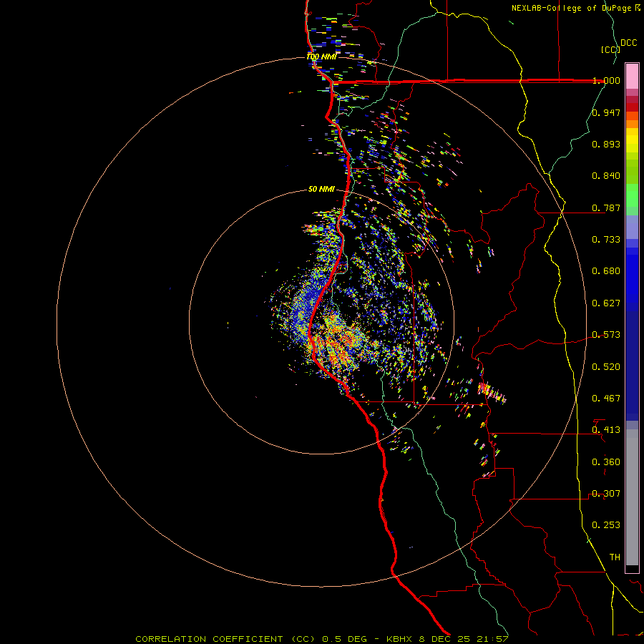Click the 0.413 scale label
Viewport: 644px width, 644px height.
[x=606, y=430]
